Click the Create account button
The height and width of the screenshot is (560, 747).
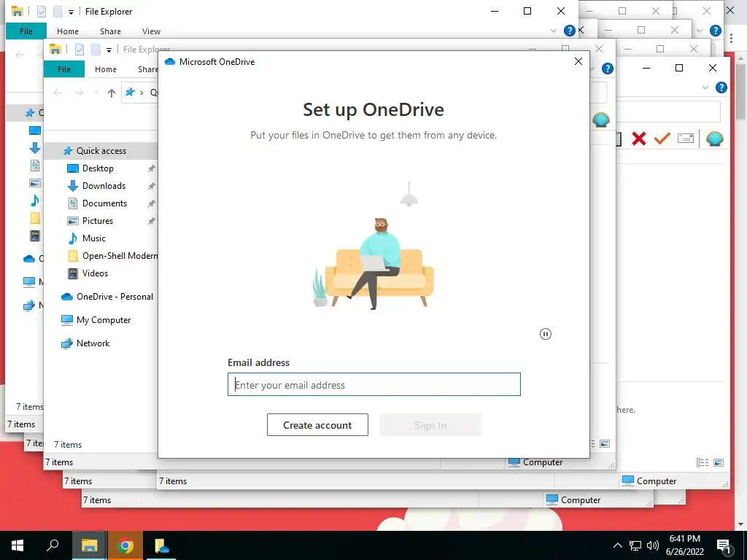click(x=317, y=425)
